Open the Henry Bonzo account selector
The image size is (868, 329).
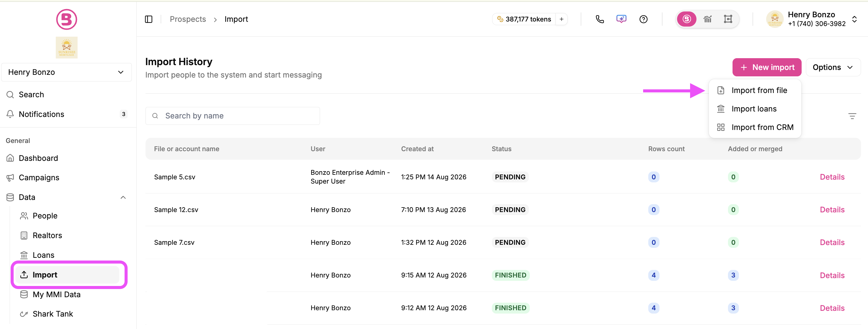click(66, 72)
